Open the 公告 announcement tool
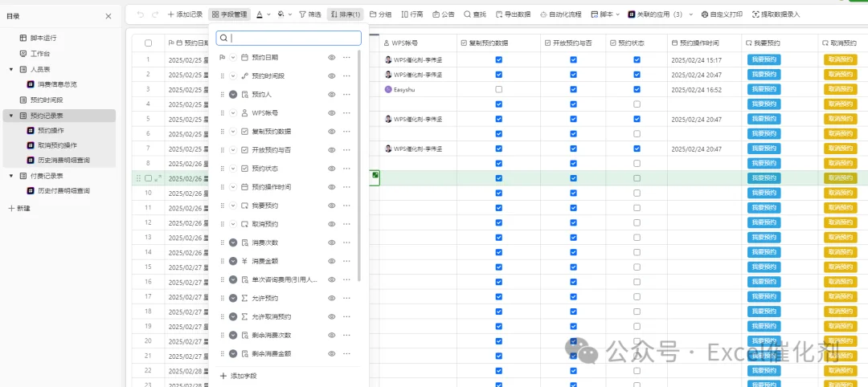The height and width of the screenshot is (387, 868). click(x=444, y=14)
